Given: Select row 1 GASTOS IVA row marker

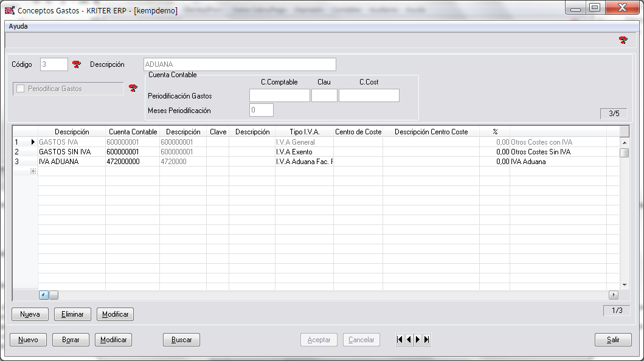Looking at the screenshot, I should 25,142.
